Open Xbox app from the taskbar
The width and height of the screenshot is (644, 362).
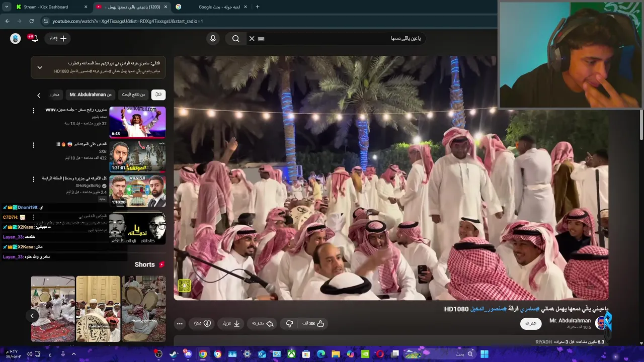(x=291, y=354)
